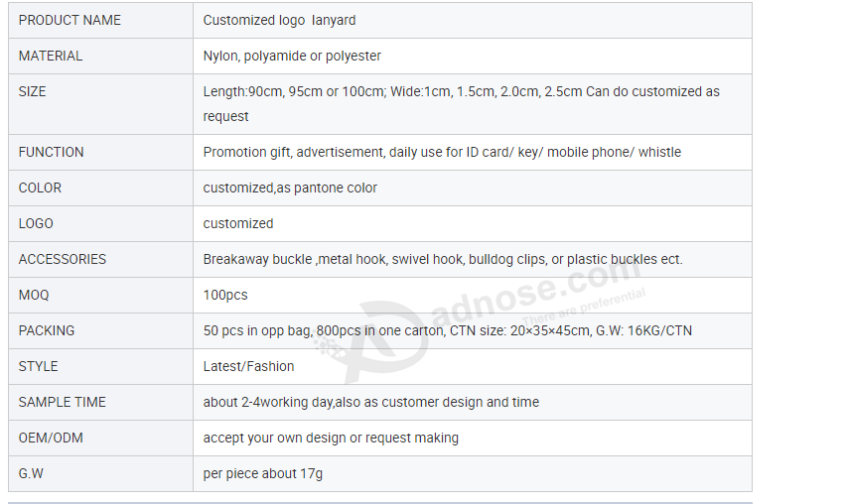Click 'Nylon, polyamide or polyester' text
This screenshot has width=847, height=504.
[x=292, y=56]
